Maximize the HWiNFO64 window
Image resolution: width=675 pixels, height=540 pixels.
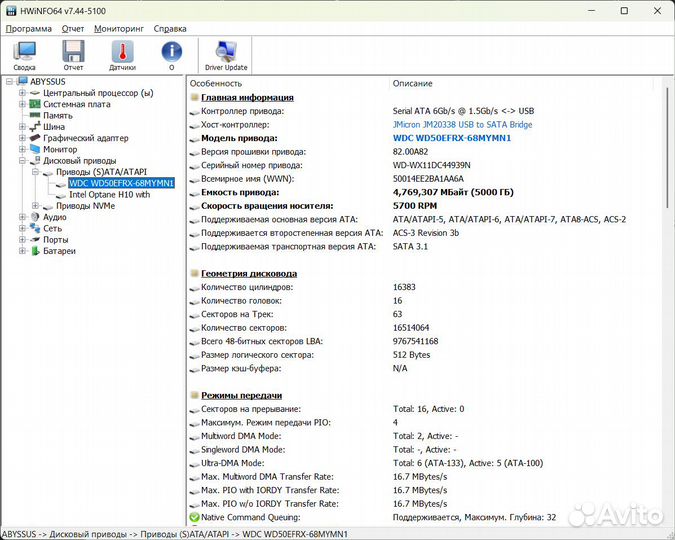pyautogui.click(x=624, y=11)
